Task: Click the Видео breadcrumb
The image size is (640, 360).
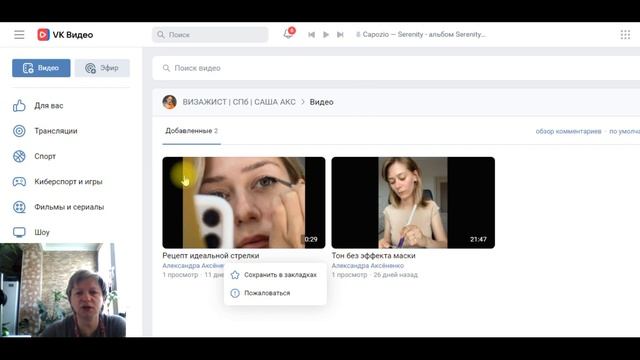Action: tap(321, 102)
